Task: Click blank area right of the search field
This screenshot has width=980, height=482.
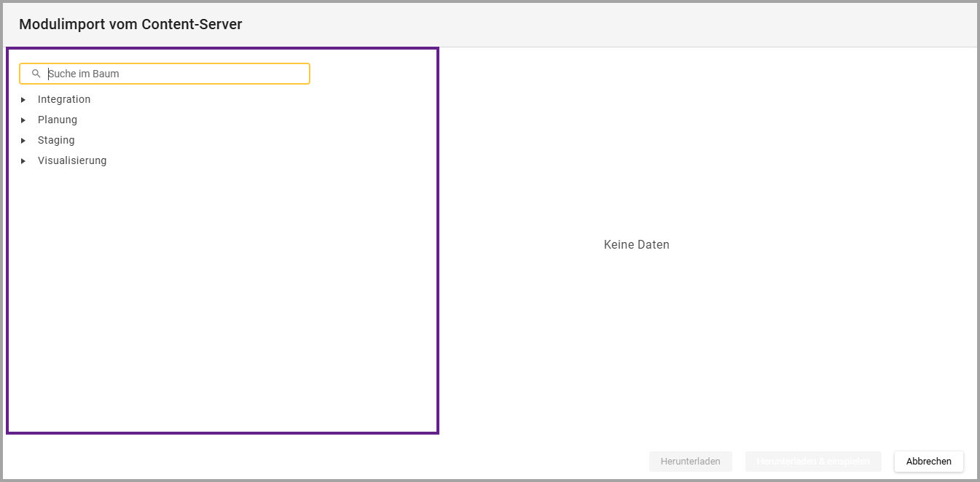Action: (x=372, y=74)
